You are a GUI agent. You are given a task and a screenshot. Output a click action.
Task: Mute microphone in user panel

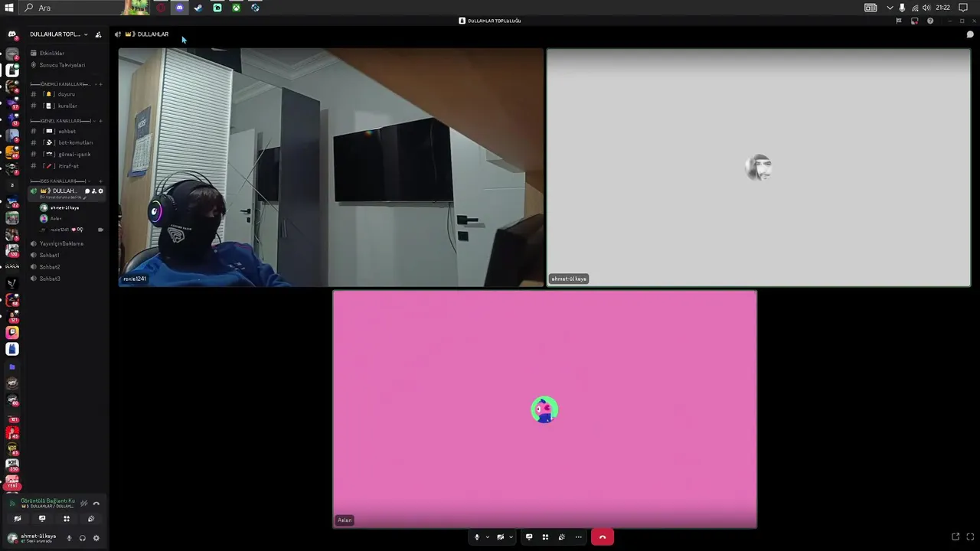click(69, 538)
